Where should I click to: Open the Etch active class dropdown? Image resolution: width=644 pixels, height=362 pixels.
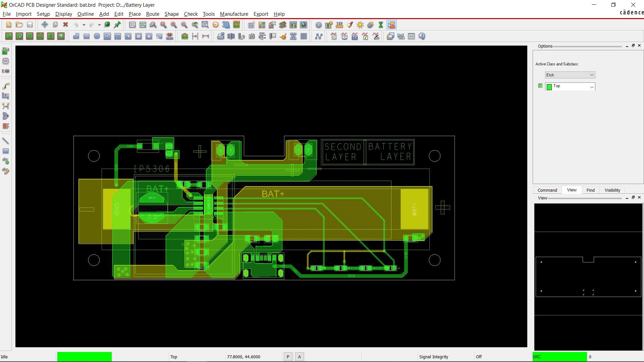[570, 75]
